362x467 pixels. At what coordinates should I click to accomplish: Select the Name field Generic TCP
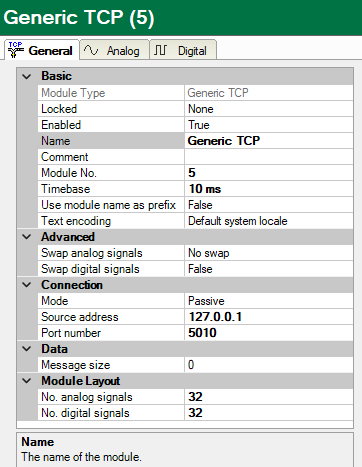pyautogui.click(x=269, y=141)
